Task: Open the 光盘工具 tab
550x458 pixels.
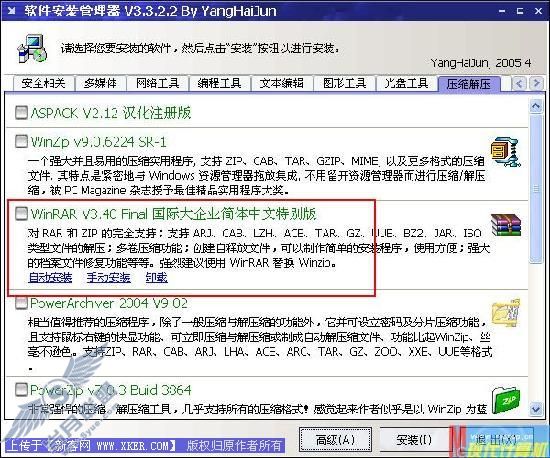Action: (407, 83)
